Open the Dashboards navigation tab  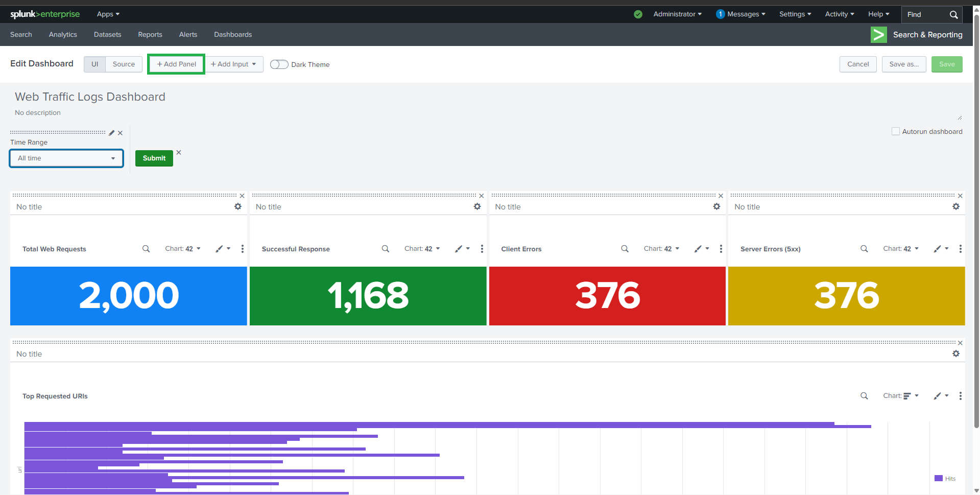[x=233, y=35]
